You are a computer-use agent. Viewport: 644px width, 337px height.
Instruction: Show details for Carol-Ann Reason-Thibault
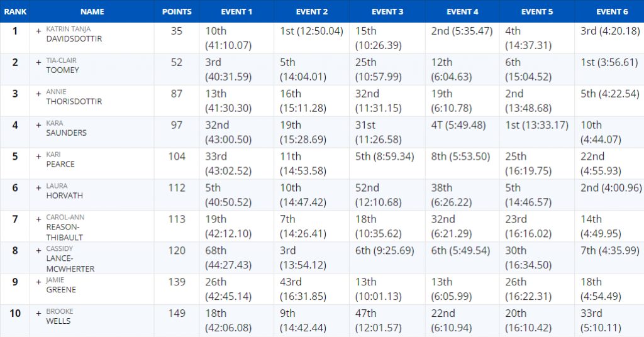pyautogui.click(x=38, y=219)
